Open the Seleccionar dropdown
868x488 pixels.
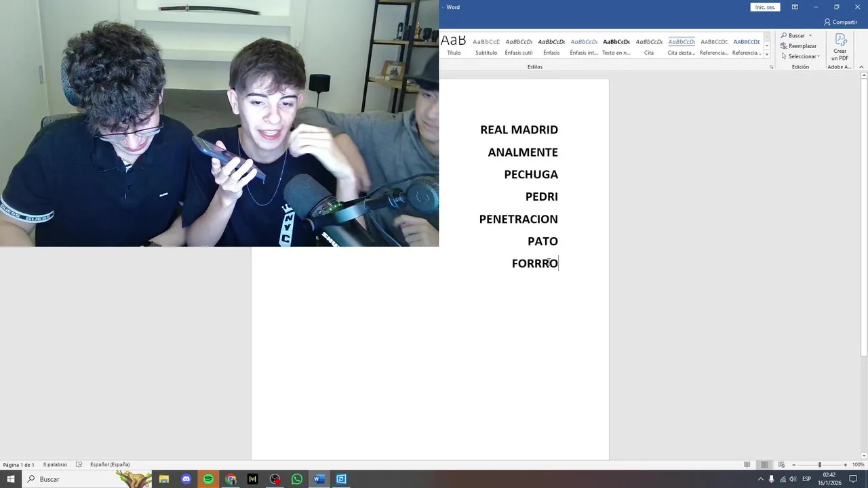pos(800,56)
